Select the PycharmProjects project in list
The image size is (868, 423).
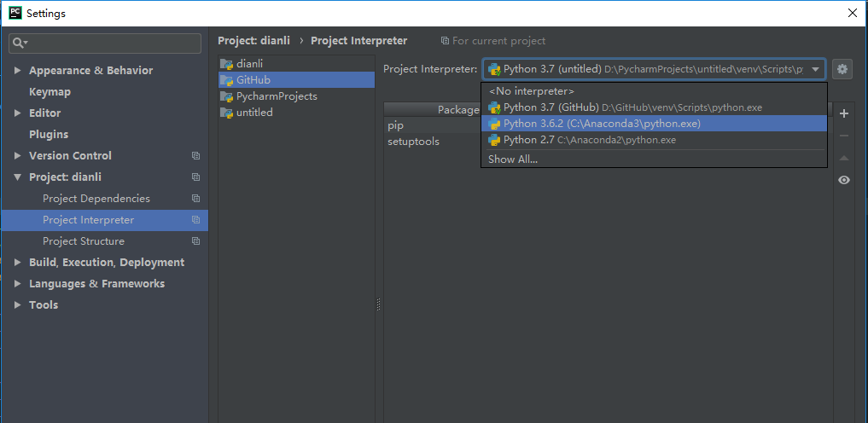coord(296,96)
